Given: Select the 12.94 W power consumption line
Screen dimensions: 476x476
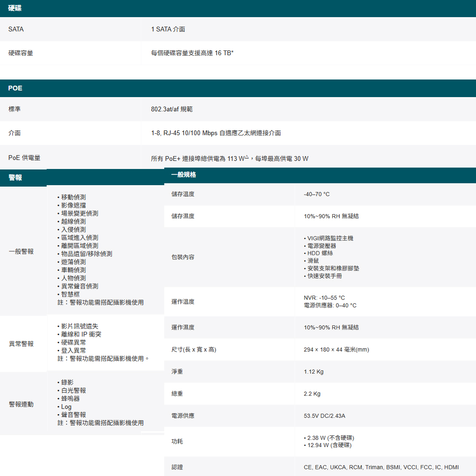Looking at the screenshot, I should coord(329,446).
